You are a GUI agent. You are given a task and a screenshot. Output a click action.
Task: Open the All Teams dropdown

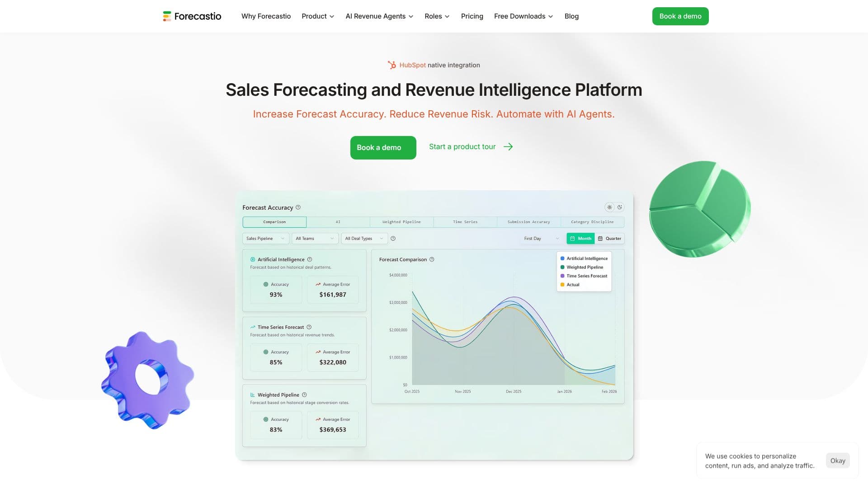pyautogui.click(x=315, y=239)
